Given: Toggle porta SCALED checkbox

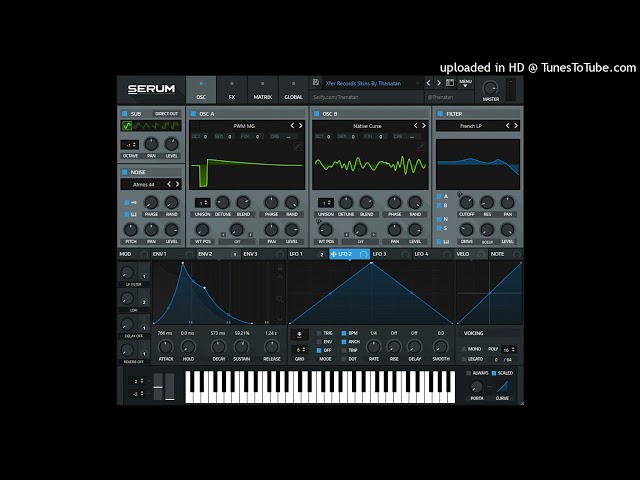Looking at the screenshot, I should [494, 373].
